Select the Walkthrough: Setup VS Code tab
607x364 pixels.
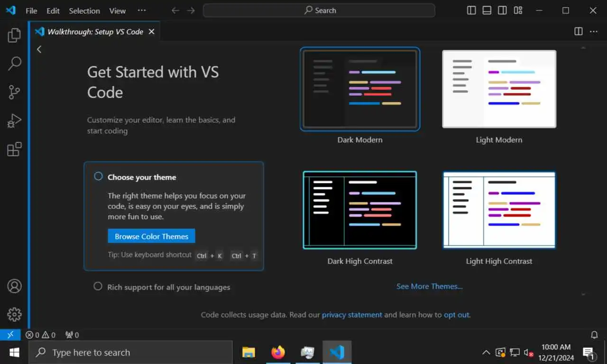coord(95,32)
